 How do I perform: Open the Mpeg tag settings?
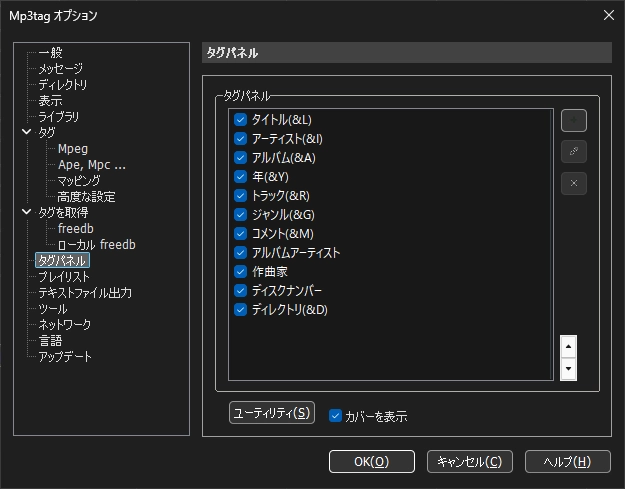tap(73, 149)
